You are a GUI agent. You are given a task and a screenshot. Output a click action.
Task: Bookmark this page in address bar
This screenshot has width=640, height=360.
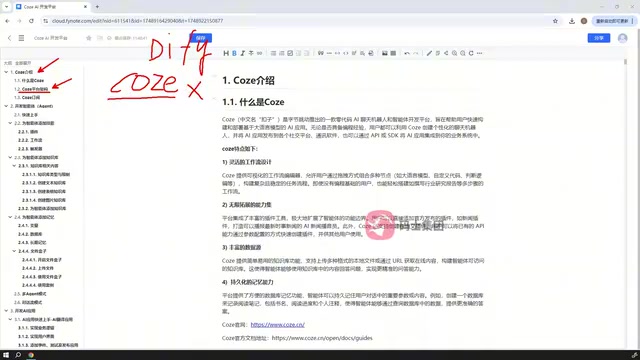555,21
